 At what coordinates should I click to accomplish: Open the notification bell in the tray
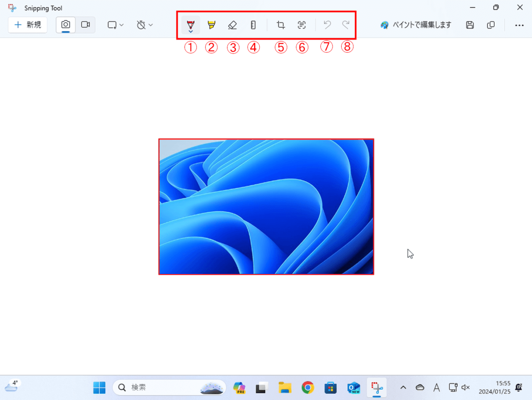coord(519,388)
